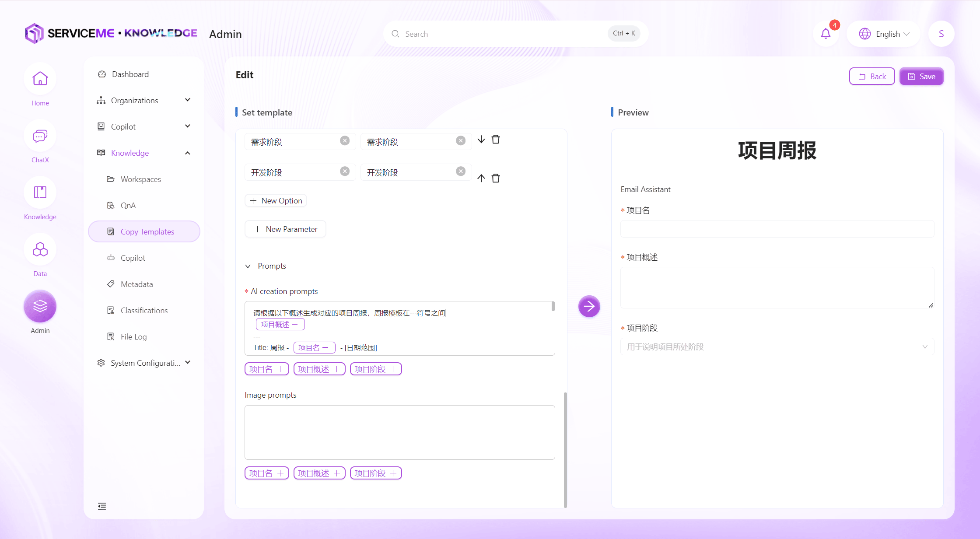980x539 pixels.
Task: Collapse the sidebar menu icon
Action: click(102, 506)
